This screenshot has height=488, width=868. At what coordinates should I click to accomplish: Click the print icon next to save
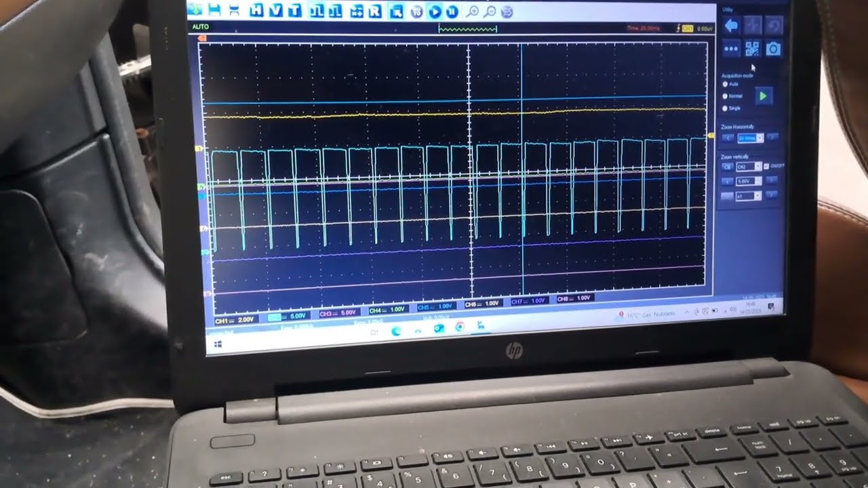234,11
